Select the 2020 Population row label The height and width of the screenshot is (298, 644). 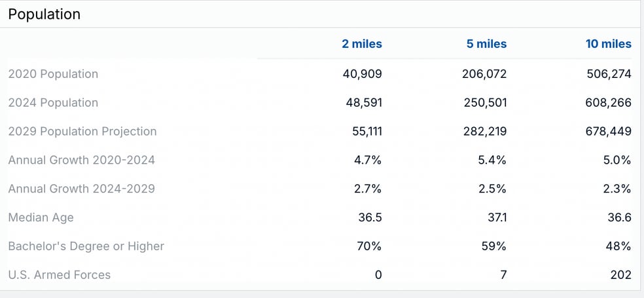point(53,74)
